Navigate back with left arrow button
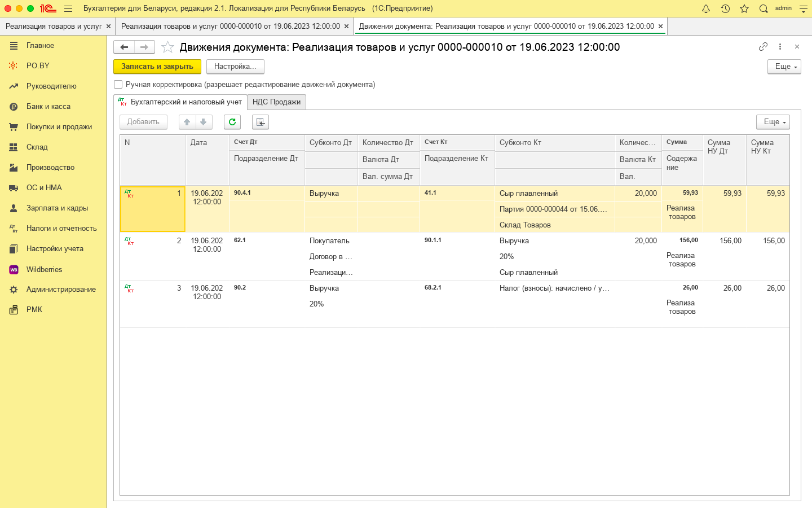 (124, 47)
